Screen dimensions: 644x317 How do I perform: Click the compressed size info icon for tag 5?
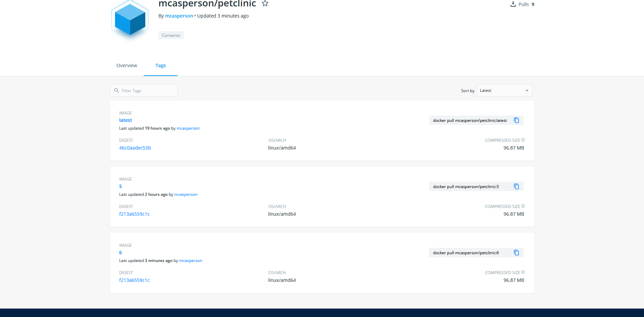tap(523, 206)
